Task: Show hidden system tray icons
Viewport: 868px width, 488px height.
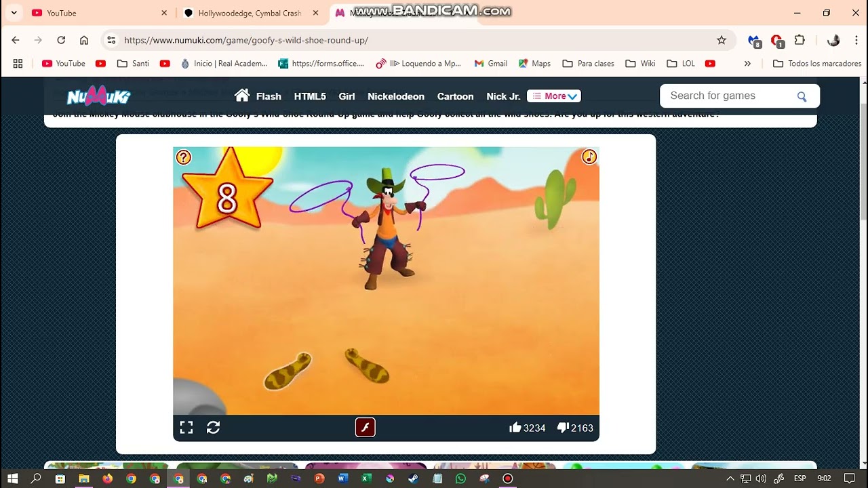Action: coord(730,479)
